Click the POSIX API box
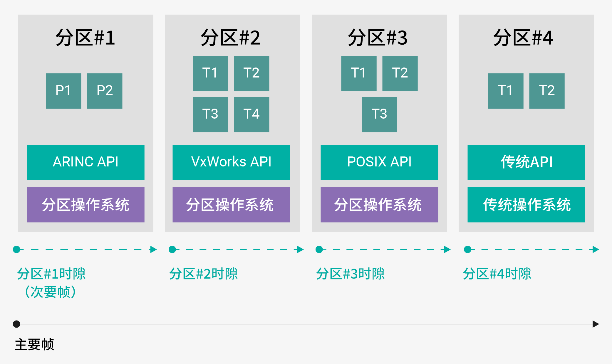 click(x=379, y=162)
